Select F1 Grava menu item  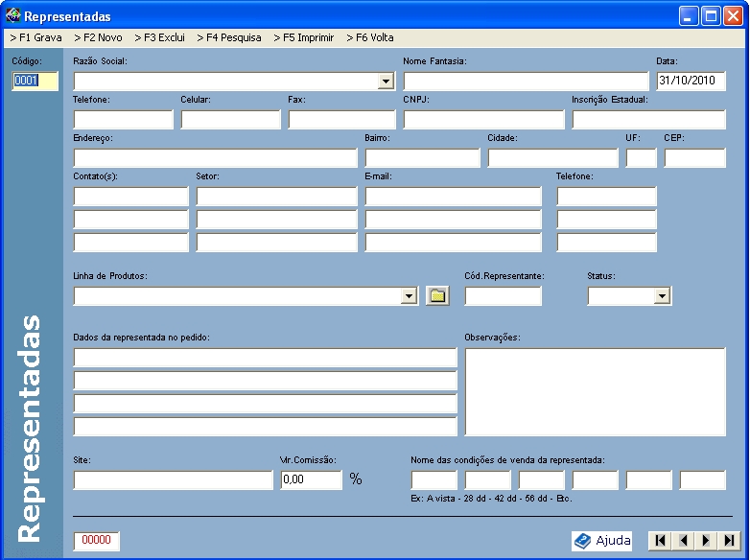point(35,37)
